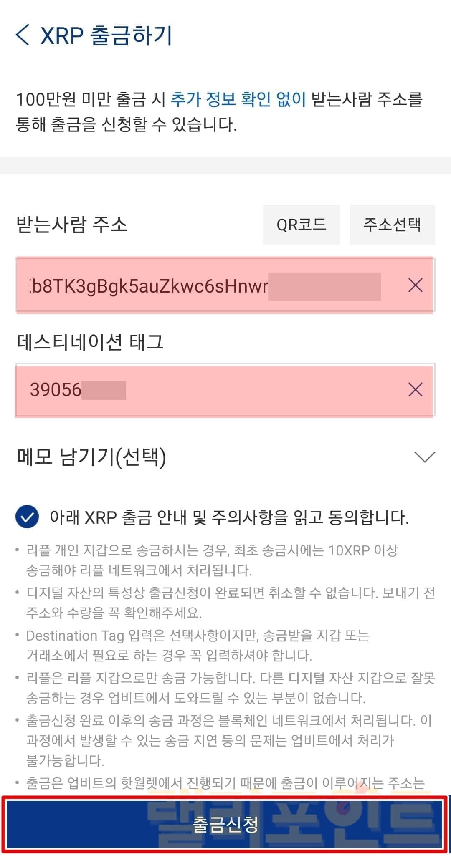Tap the 추가 정보 확인 없이 highlighted text
The image size is (451, 868).
[238, 99]
